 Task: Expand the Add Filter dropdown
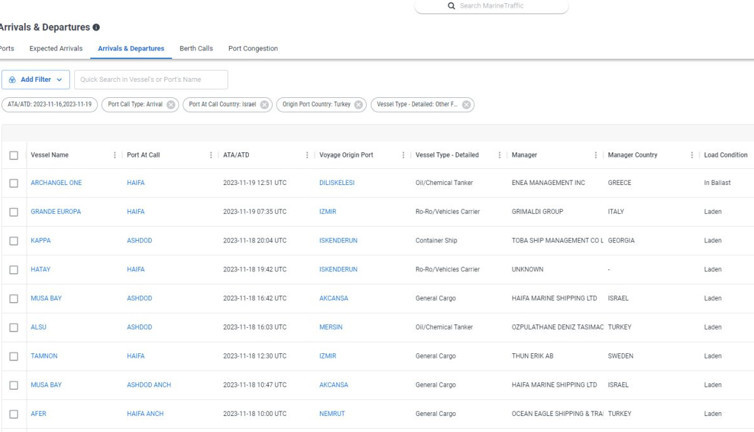(x=36, y=79)
